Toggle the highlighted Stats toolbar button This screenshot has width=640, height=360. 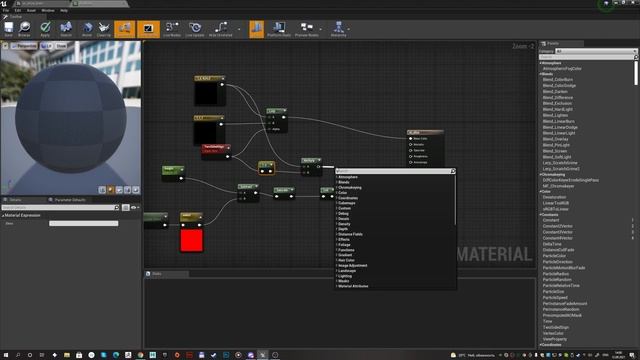click(256, 29)
